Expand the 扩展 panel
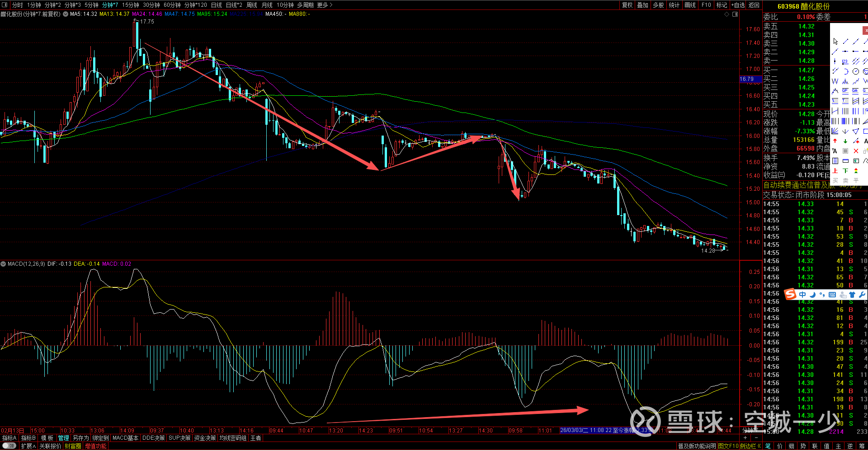868x451 pixels. tap(28, 446)
